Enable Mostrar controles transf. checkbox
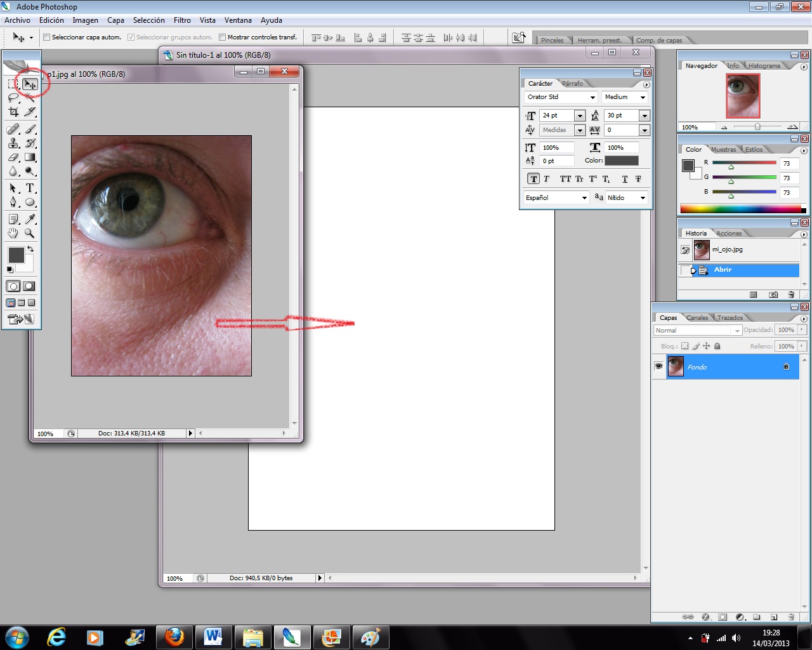Image resolution: width=812 pixels, height=650 pixels. 222,37
